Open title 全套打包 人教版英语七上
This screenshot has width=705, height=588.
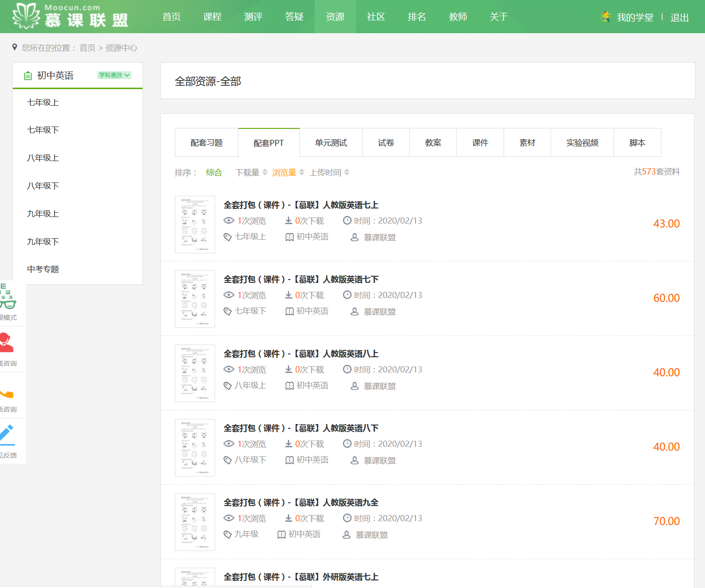click(x=301, y=205)
